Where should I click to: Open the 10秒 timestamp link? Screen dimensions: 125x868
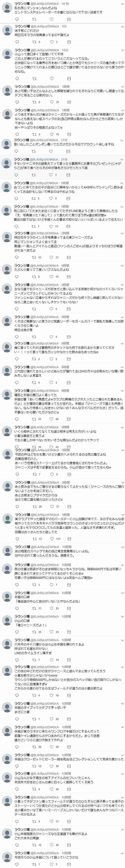[65, 3]
